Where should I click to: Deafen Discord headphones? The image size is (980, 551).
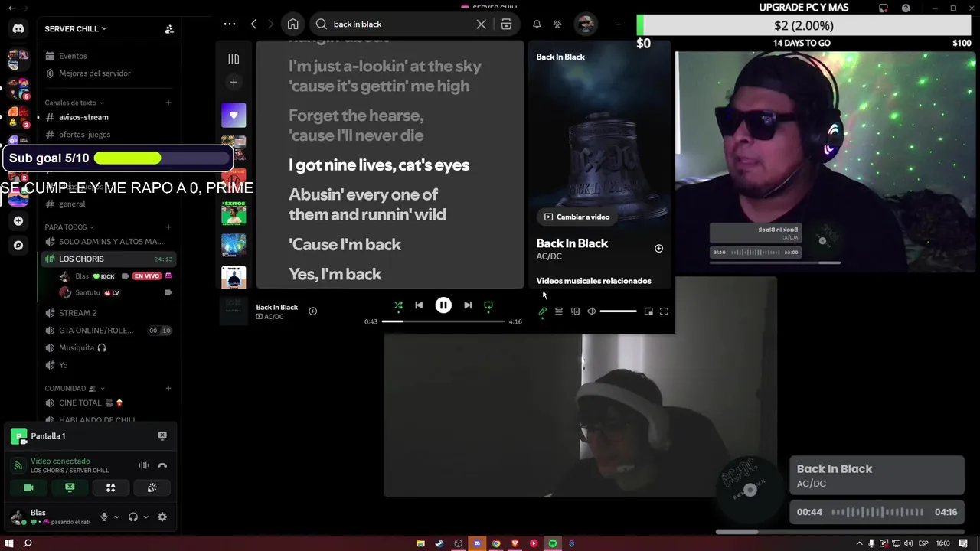coord(133,517)
